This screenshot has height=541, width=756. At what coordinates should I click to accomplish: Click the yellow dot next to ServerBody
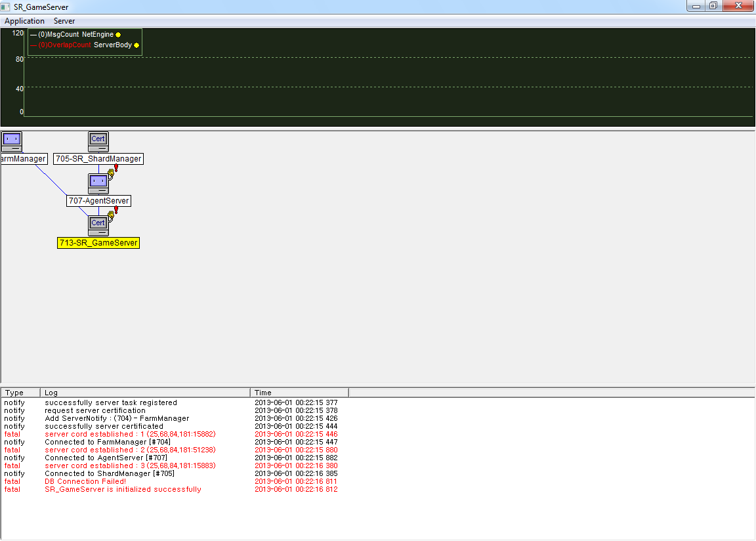pos(136,45)
